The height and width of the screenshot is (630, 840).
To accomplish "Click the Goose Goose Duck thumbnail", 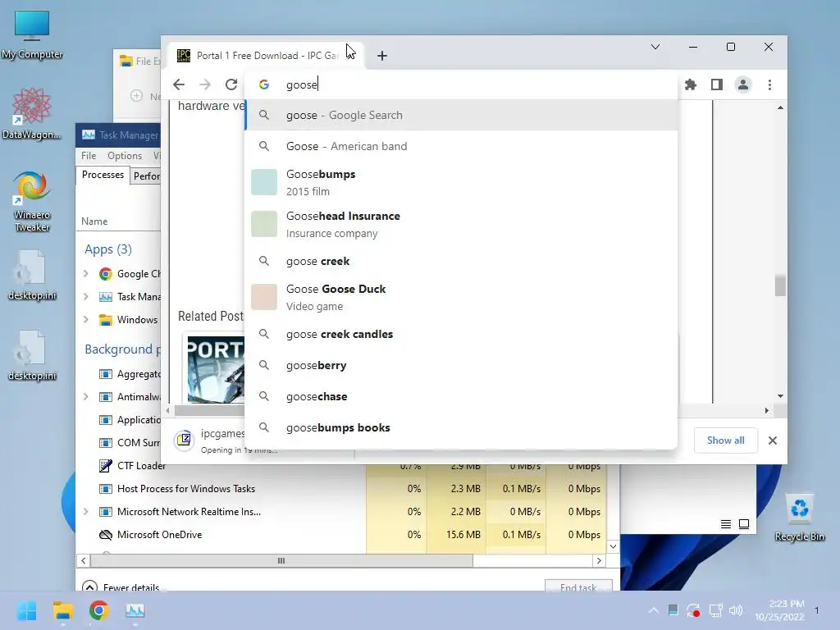I will (264, 297).
